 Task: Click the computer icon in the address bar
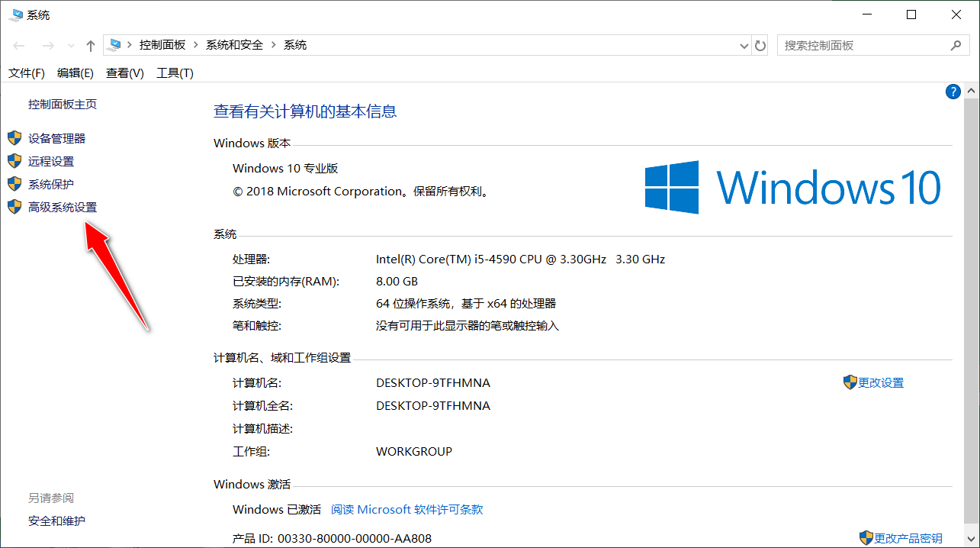[114, 45]
